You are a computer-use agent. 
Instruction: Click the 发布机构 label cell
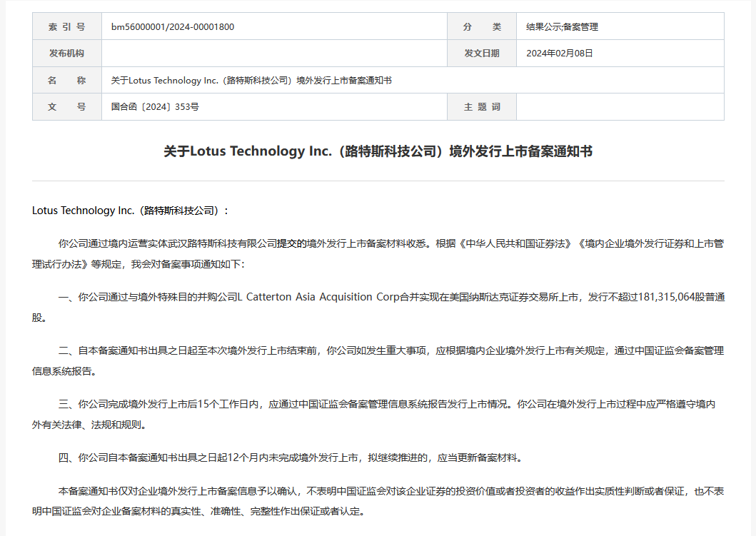(67, 53)
